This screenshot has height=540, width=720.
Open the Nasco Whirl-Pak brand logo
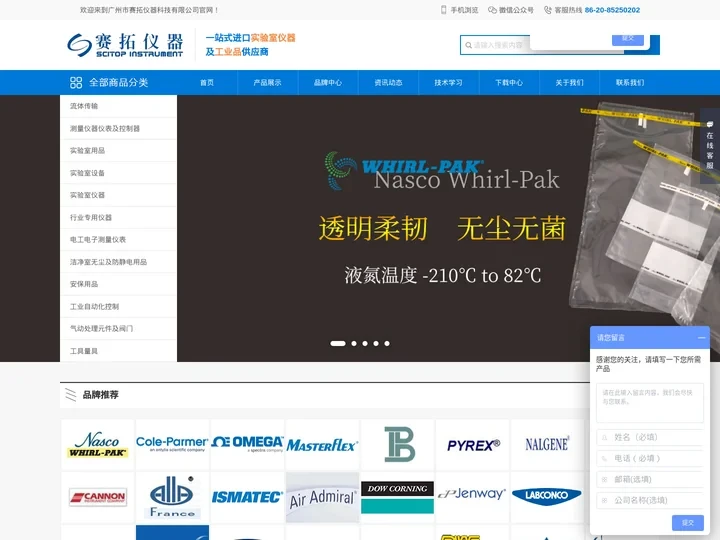pyautogui.click(x=98, y=444)
